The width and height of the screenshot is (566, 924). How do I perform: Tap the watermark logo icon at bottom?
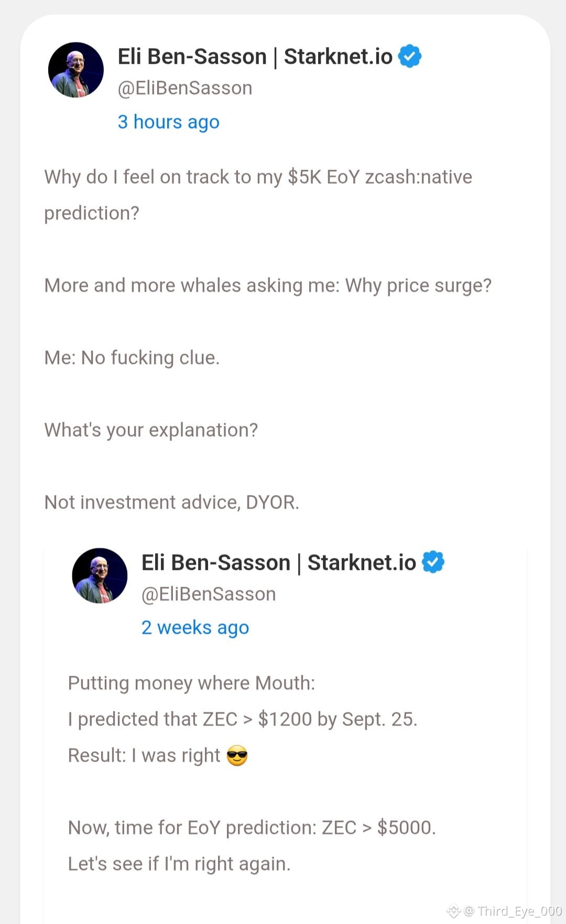pos(453,911)
